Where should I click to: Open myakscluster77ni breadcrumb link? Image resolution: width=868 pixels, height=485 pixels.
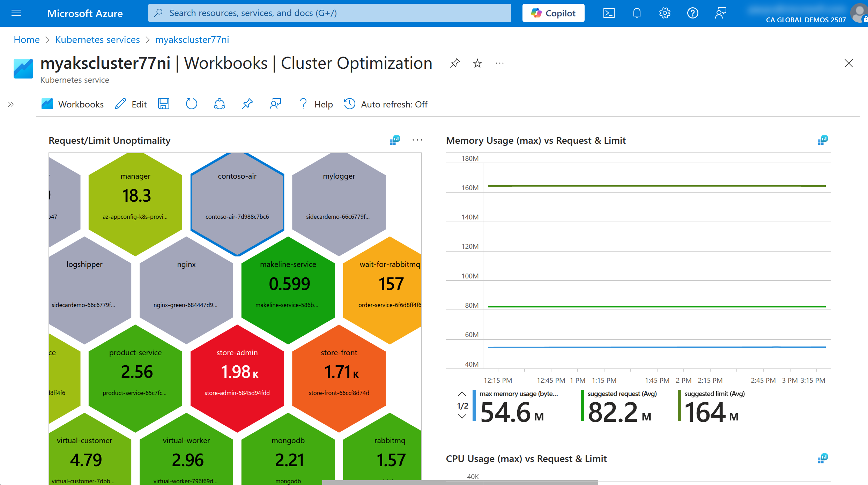pos(192,40)
